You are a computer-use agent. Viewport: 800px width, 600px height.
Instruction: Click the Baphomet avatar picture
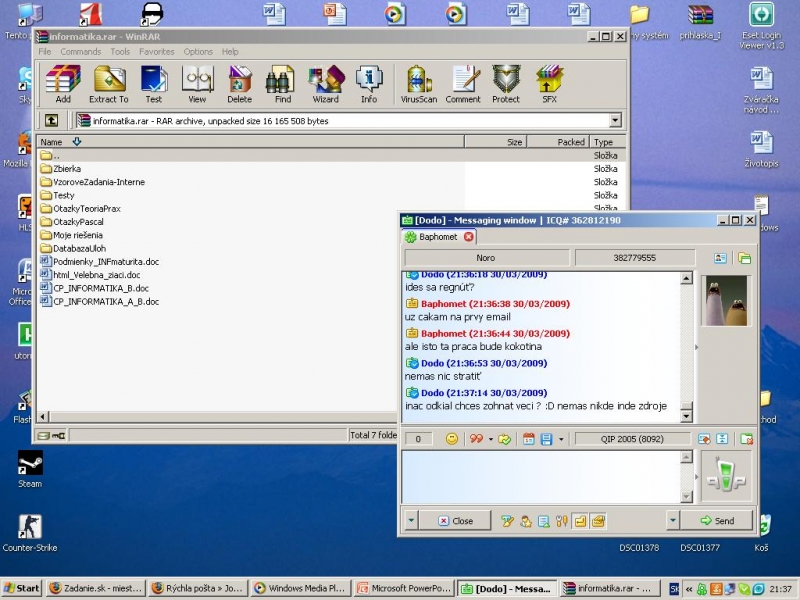click(726, 301)
